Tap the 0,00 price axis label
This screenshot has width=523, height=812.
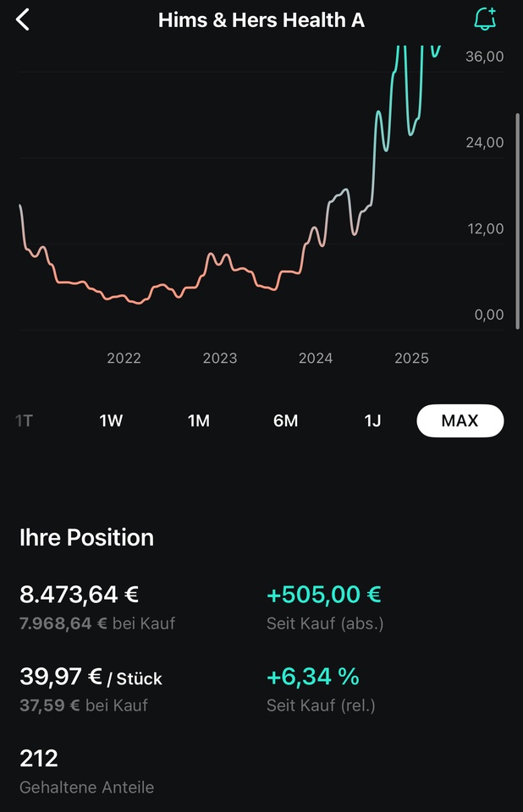click(x=489, y=315)
